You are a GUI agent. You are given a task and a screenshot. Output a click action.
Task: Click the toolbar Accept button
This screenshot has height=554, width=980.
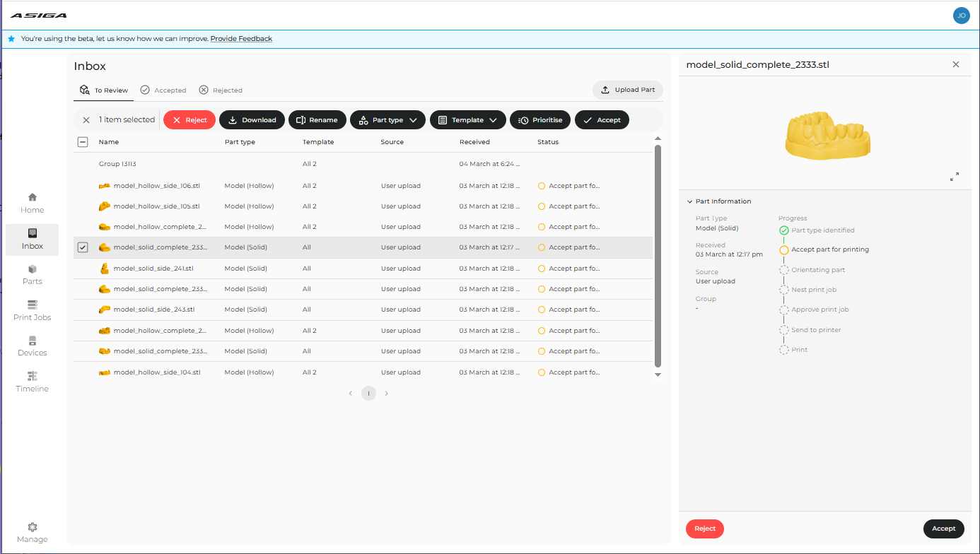pos(602,120)
